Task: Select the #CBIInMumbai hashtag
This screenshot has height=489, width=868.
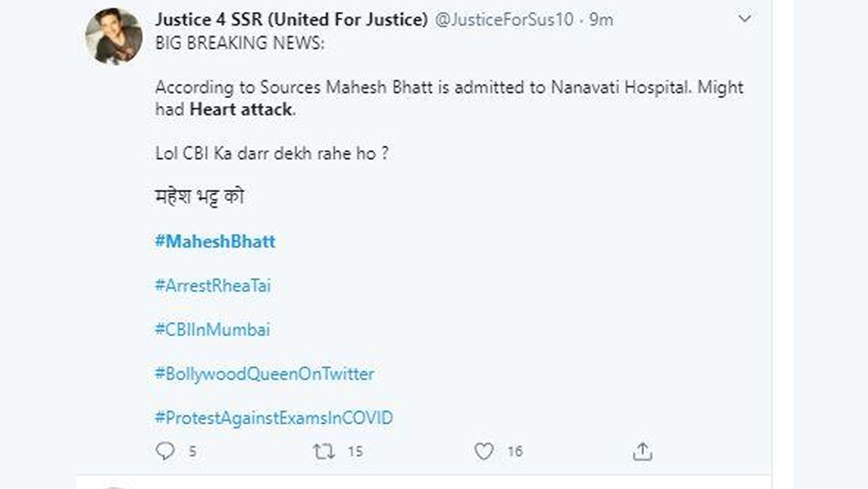Action: pyautogui.click(x=213, y=330)
